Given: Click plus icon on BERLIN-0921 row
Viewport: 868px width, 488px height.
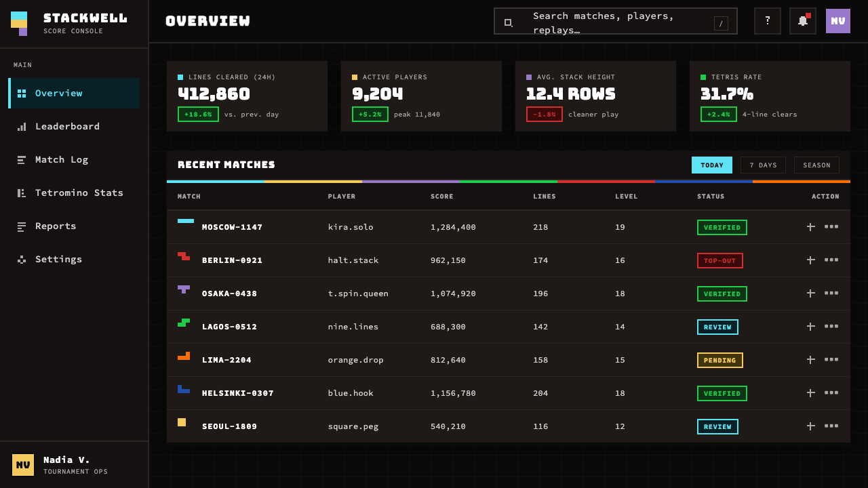Looking at the screenshot, I should [x=811, y=260].
